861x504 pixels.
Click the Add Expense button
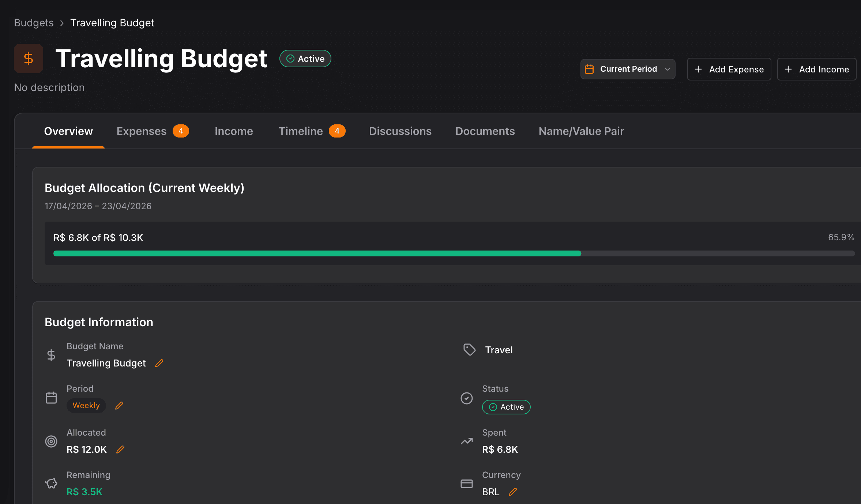(x=729, y=69)
